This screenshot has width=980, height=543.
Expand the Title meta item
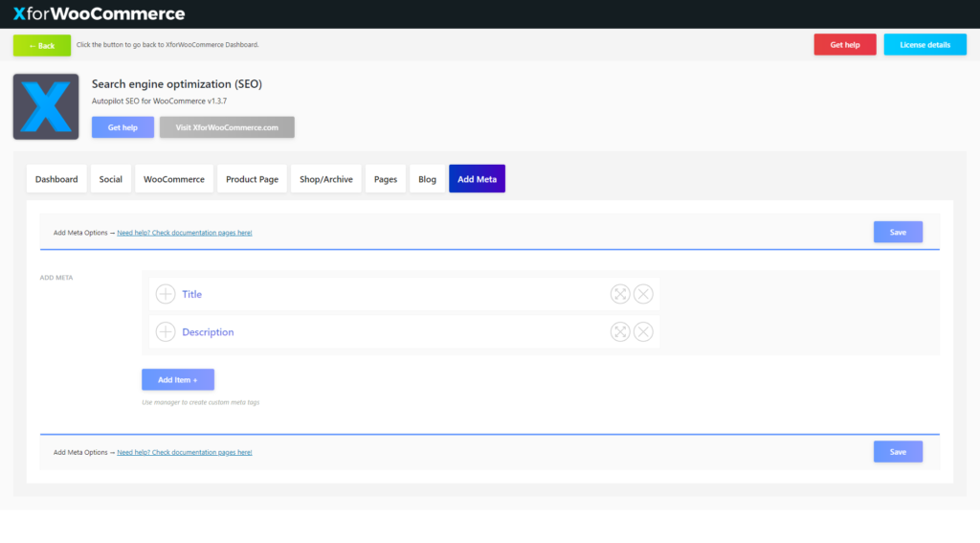click(166, 294)
